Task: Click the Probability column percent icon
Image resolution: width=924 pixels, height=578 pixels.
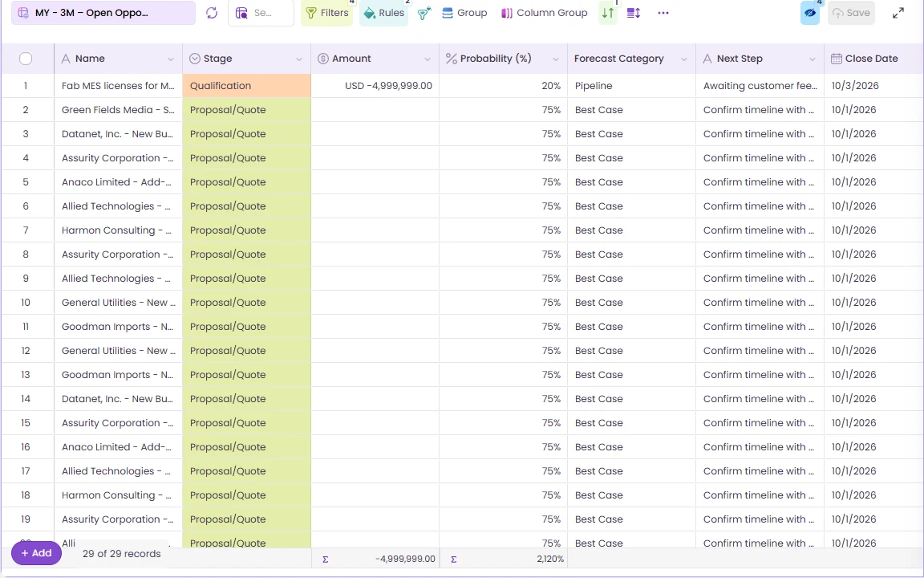Action: pos(452,59)
